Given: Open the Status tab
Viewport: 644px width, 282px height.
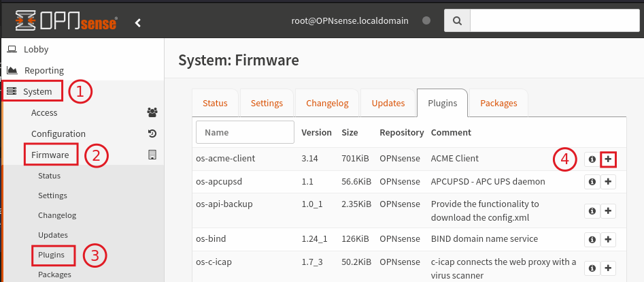Looking at the screenshot, I should pyautogui.click(x=215, y=103).
